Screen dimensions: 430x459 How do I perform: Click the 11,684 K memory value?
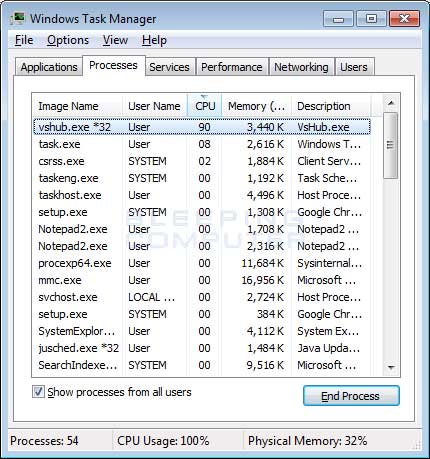tap(263, 263)
